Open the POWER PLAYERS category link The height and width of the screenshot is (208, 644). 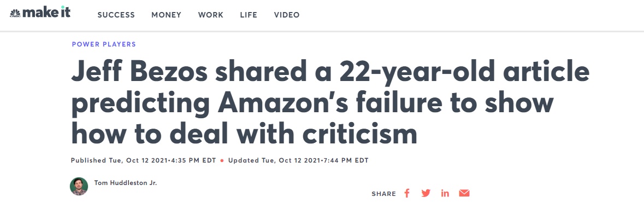click(x=104, y=44)
